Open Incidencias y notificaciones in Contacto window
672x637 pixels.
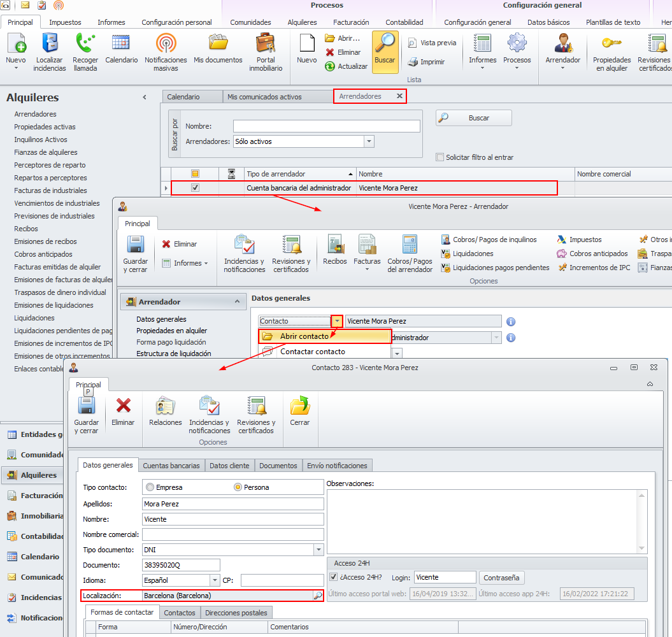coord(209,415)
